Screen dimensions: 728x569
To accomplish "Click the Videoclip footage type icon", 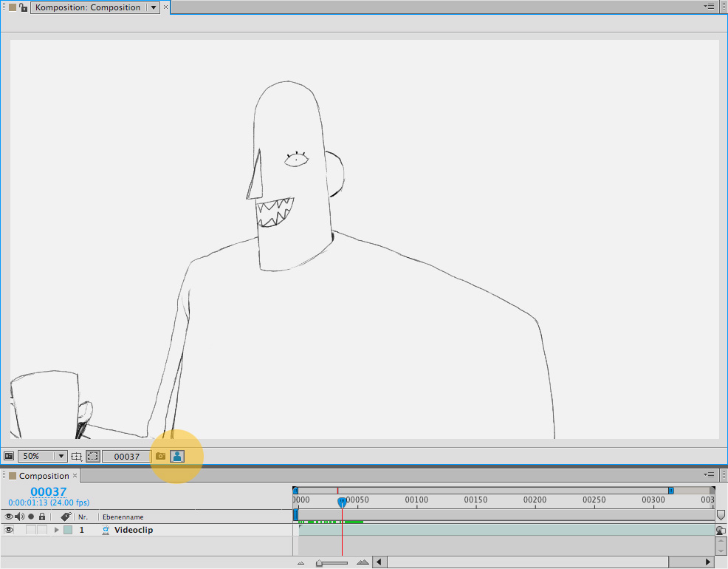I will click(106, 530).
